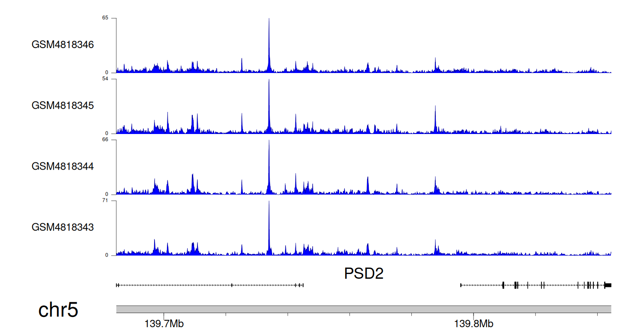
Task: Click the GSM4818346 track label
Action: (63, 45)
